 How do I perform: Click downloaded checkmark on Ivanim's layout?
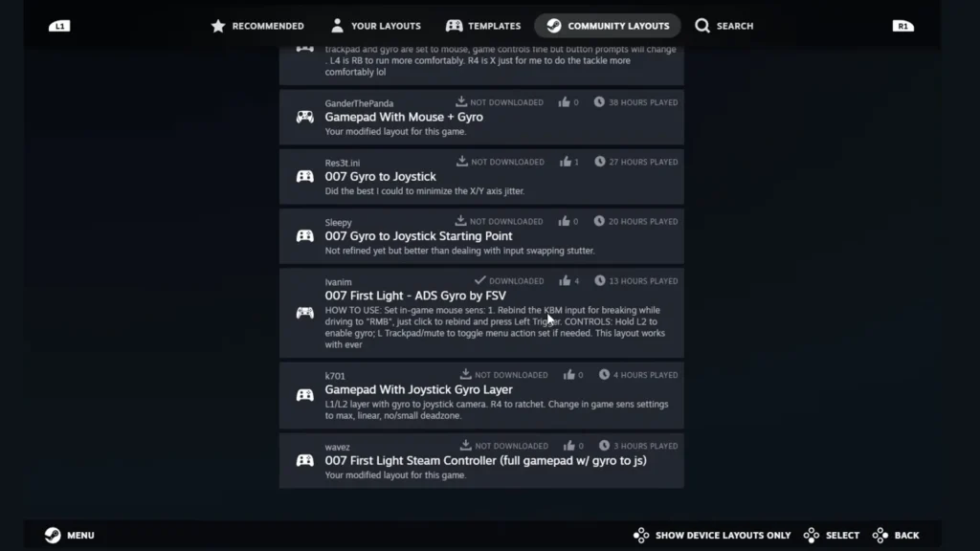pos(480,280)
